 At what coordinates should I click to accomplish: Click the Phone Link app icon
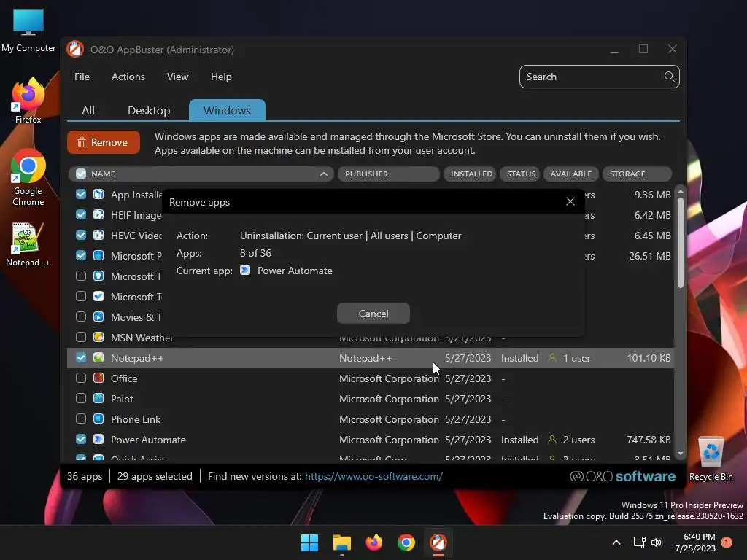[x=98, y=419]
